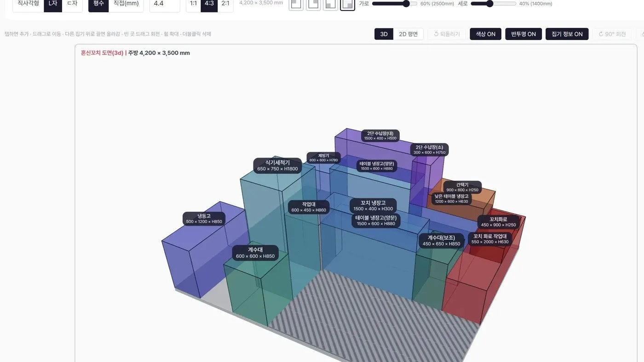This screenshot has height=362, width=644.
Task: Select the 직접(mm) input mode
Action: [x=126, y=4]
